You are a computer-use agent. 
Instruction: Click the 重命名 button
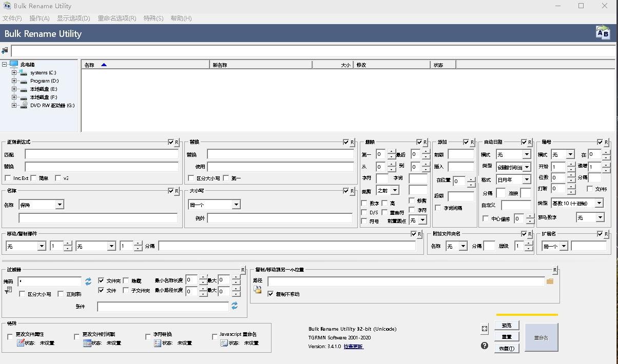pos(541,338)
